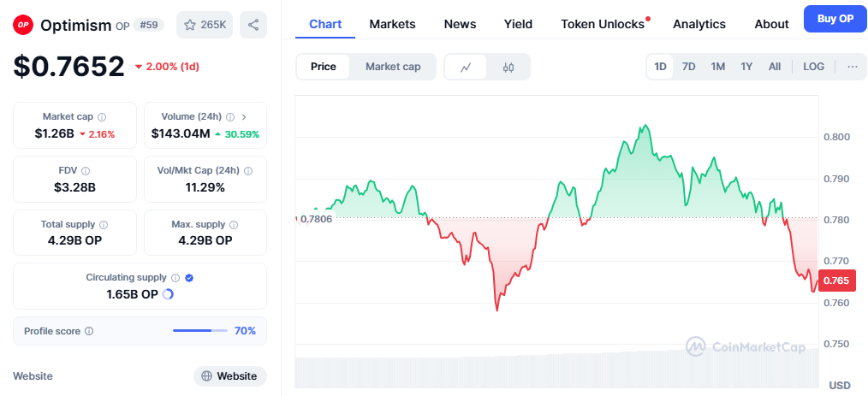Click the FDV info icon
Viewport: 868px width, 396px height.
[x=86, y=171]
